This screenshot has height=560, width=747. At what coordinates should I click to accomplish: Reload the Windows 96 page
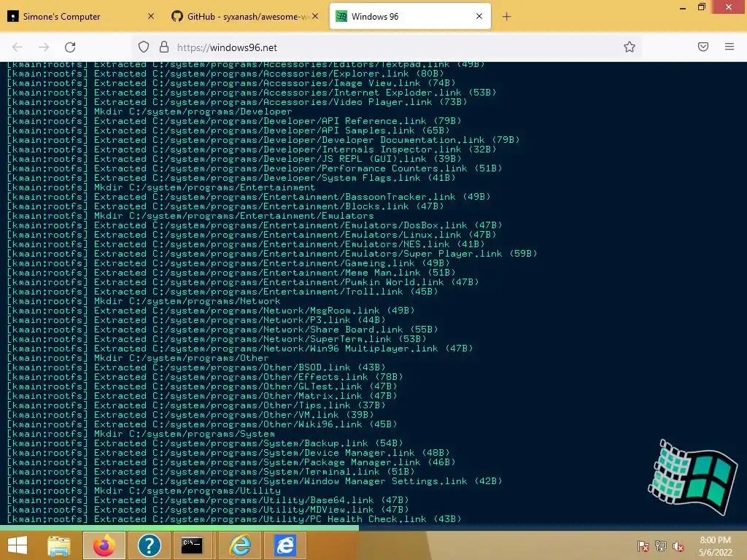tap(70, 47)
